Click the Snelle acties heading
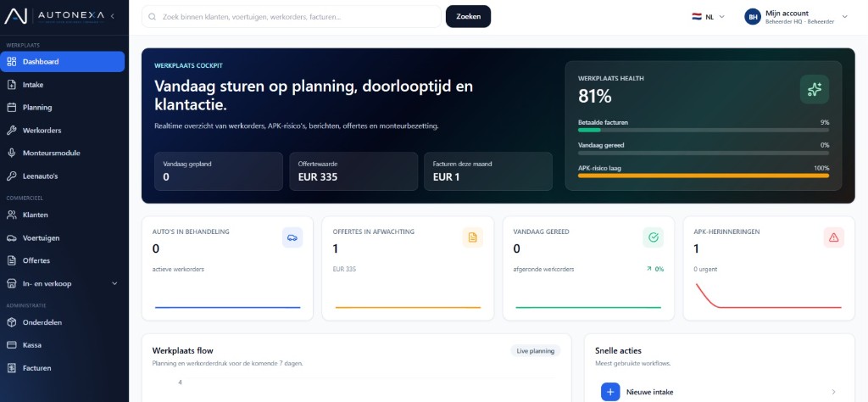Screen dimensions: 868x402 pos(618,350)
